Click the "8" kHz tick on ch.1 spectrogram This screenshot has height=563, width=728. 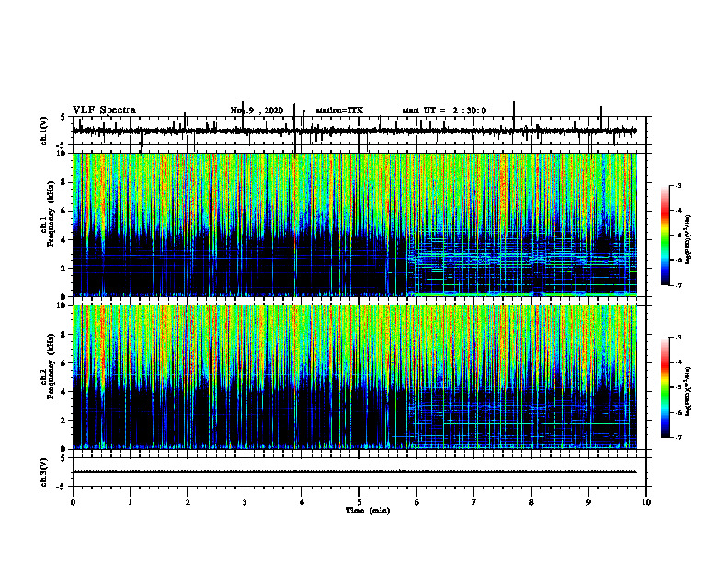pos(63,182)
